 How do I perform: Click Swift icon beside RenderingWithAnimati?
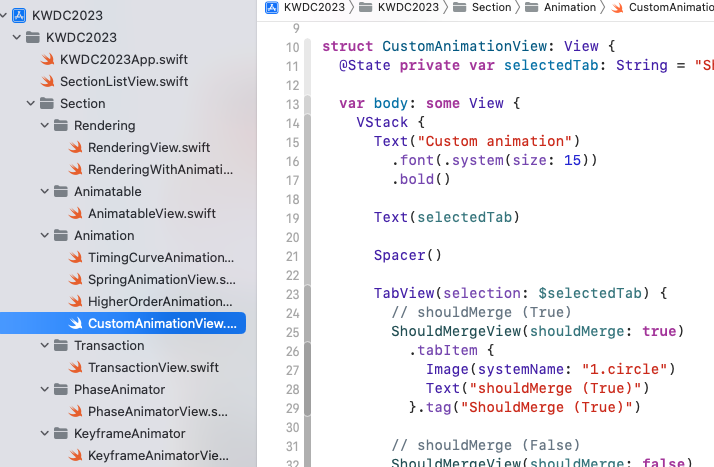coord(75,169)
